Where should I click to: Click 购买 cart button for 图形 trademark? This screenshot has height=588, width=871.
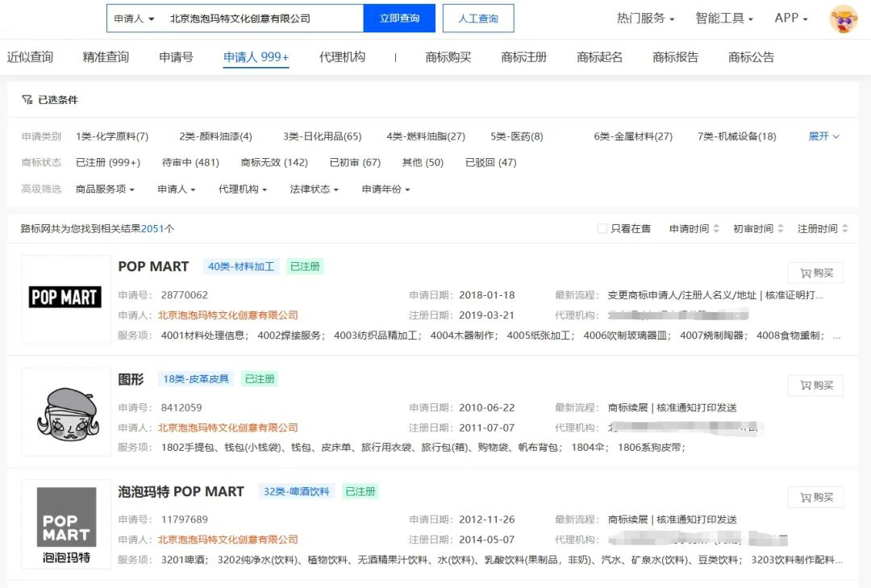tap(815, 385)
